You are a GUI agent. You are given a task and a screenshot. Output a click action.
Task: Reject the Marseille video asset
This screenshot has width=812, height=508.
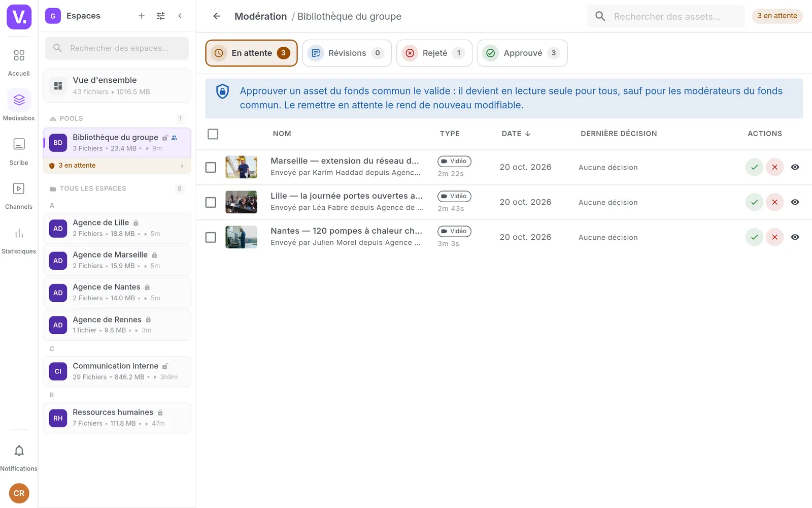pyautogui.click(x=774, y=167)
